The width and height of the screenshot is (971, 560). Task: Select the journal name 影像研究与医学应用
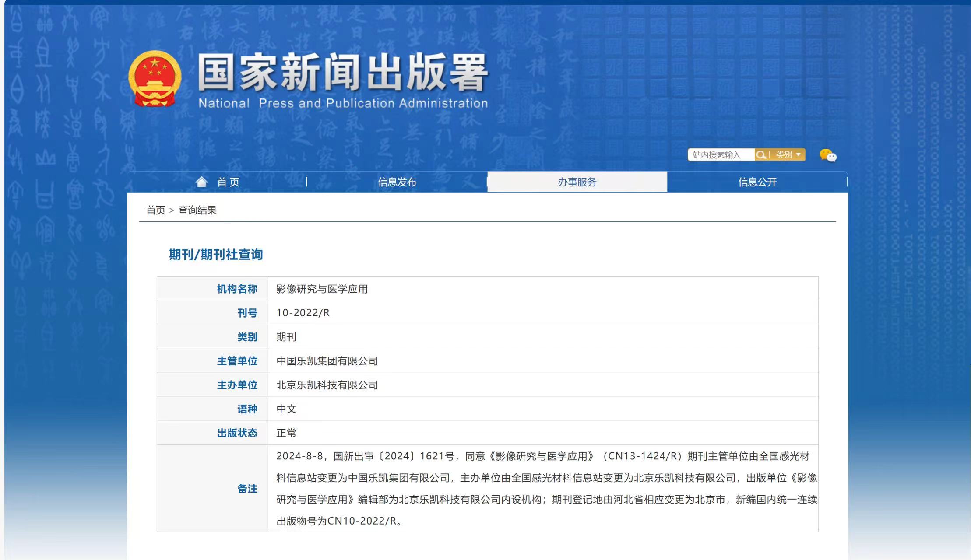322,289
